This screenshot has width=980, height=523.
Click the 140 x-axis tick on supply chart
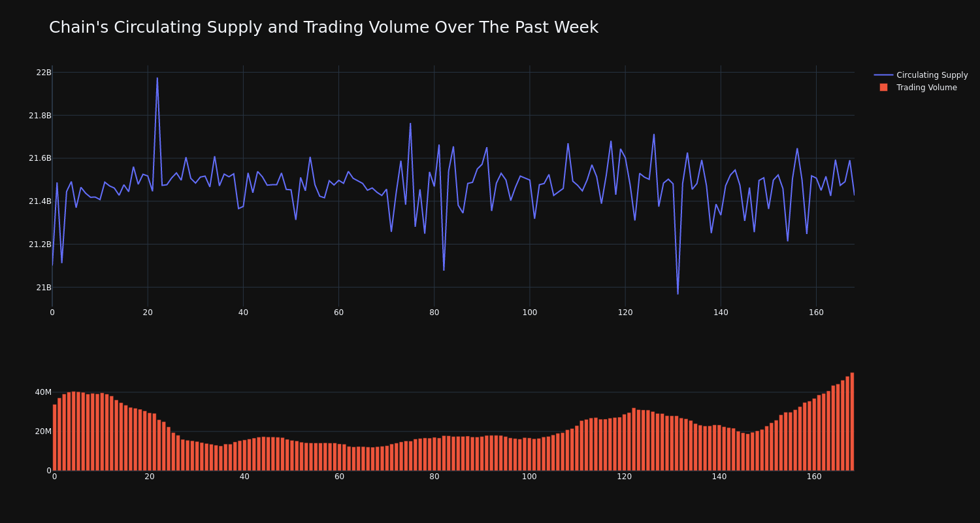(x=721, y=312)
